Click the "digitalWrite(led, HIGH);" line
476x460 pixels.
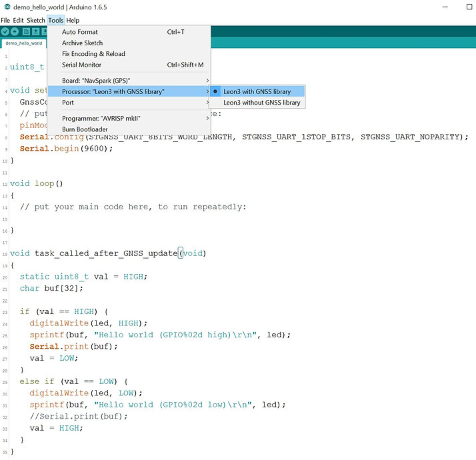[x=89, y=323]
